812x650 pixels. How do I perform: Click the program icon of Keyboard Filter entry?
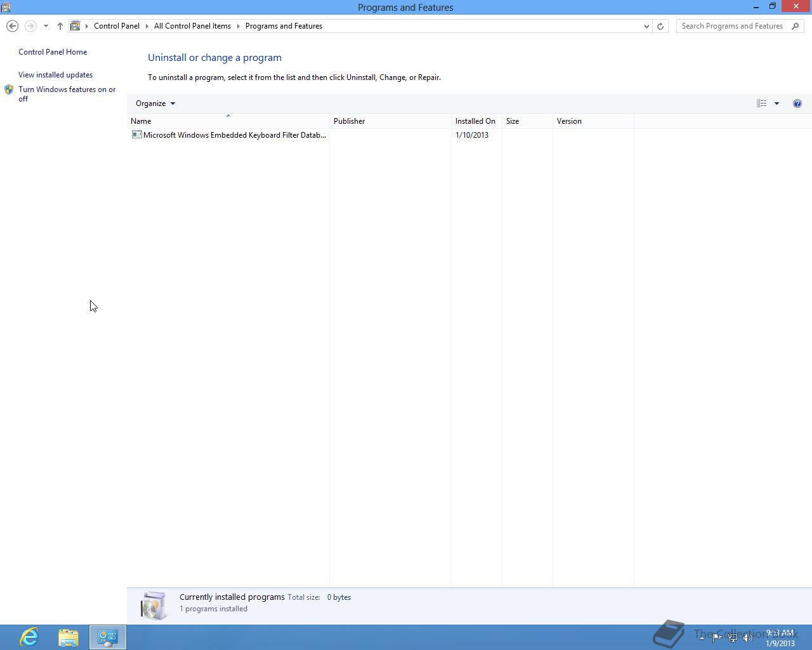[x=136, y=135]
